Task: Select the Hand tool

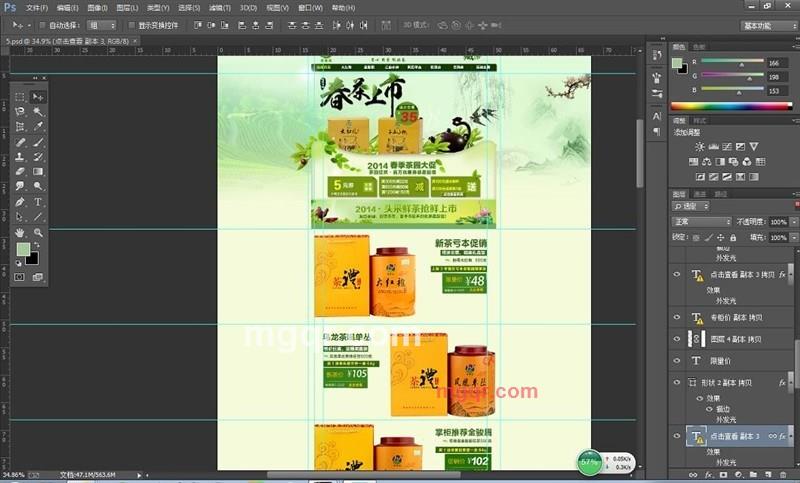Action: pos(20,233)
